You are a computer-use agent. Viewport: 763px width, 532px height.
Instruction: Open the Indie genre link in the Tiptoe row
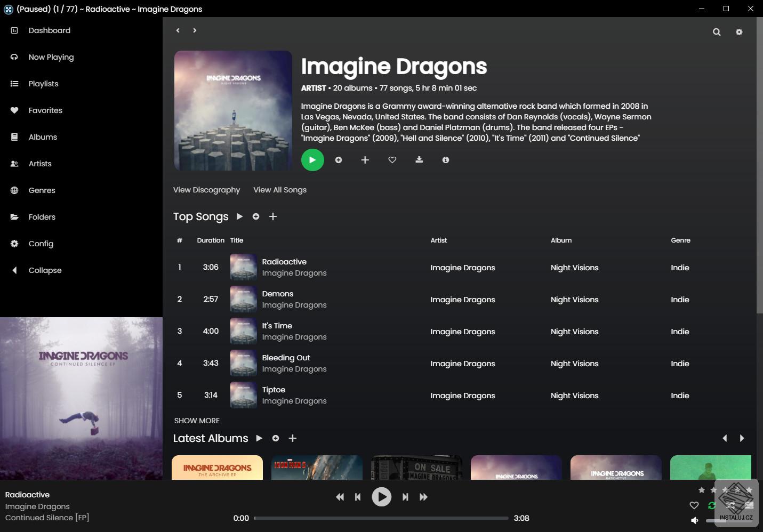(680, 396)
